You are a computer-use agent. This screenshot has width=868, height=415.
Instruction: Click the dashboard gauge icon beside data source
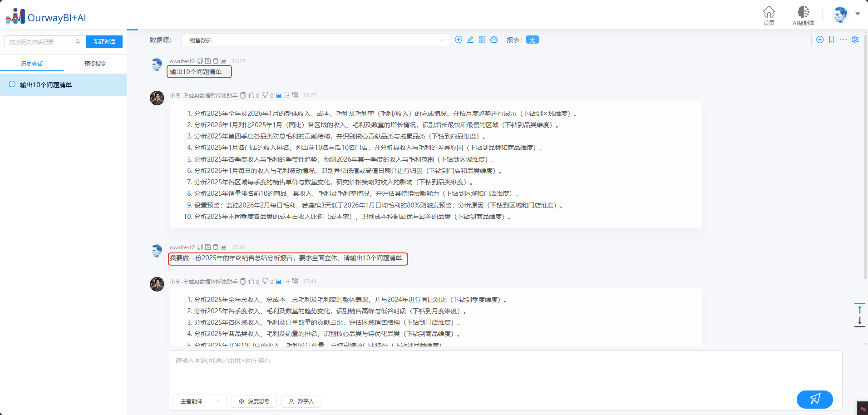click(494, 40)
